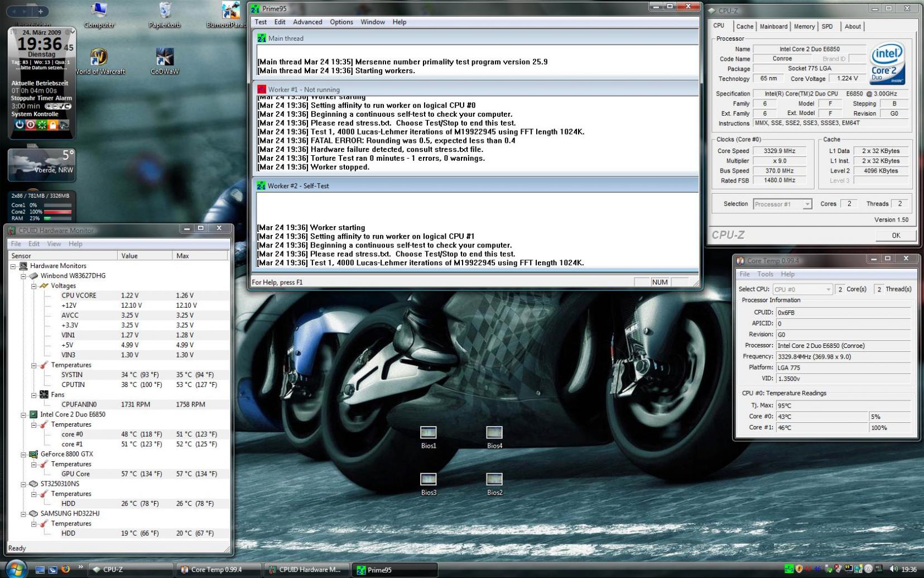
Task: Click the weather gadget showing Voerde, NRW
Action: 42,165
